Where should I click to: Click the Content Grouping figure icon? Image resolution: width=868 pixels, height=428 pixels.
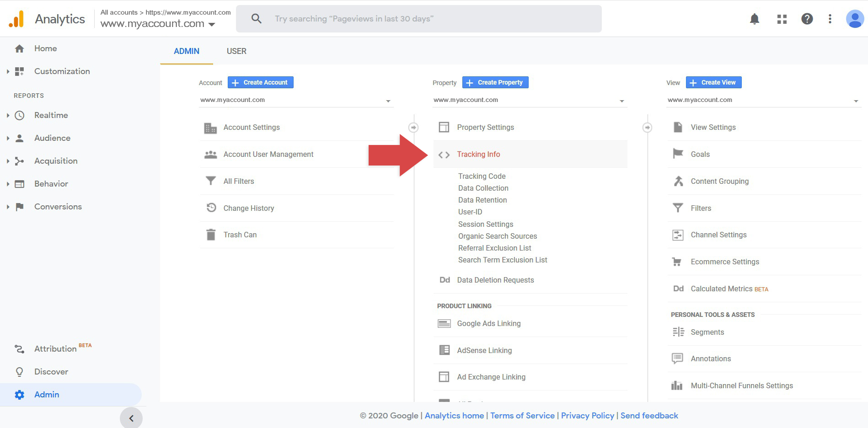click(678, 181)
